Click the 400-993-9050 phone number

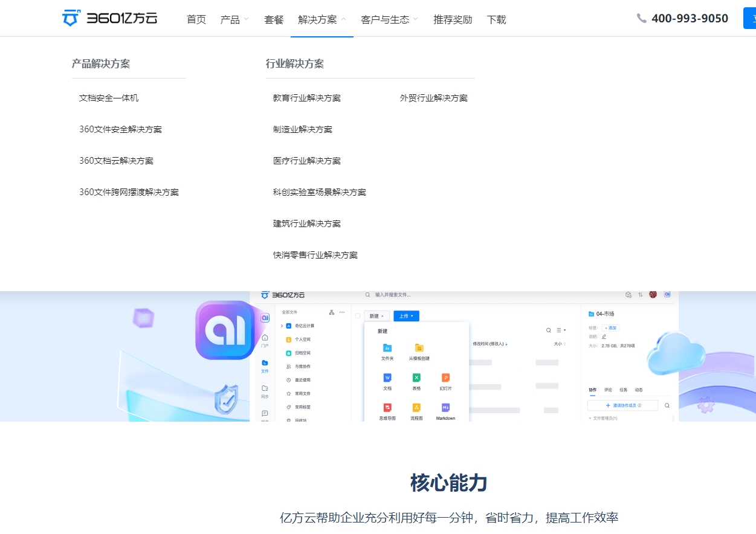[x=690, y=19]
